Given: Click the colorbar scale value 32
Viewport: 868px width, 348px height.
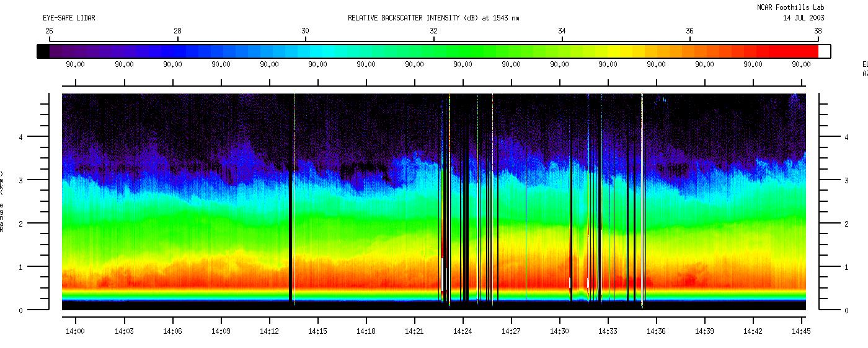Looking at the screenshot, I should click(x=433, y=31).
